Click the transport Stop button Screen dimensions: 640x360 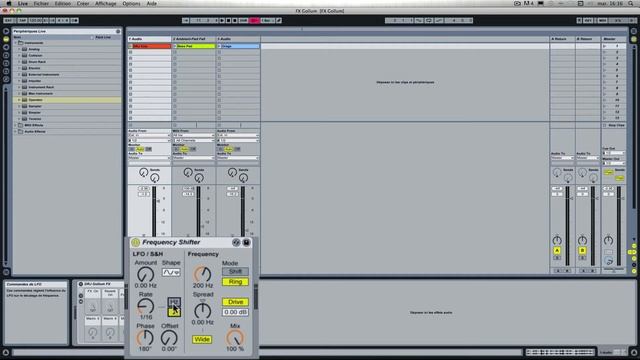coord(228,20)
